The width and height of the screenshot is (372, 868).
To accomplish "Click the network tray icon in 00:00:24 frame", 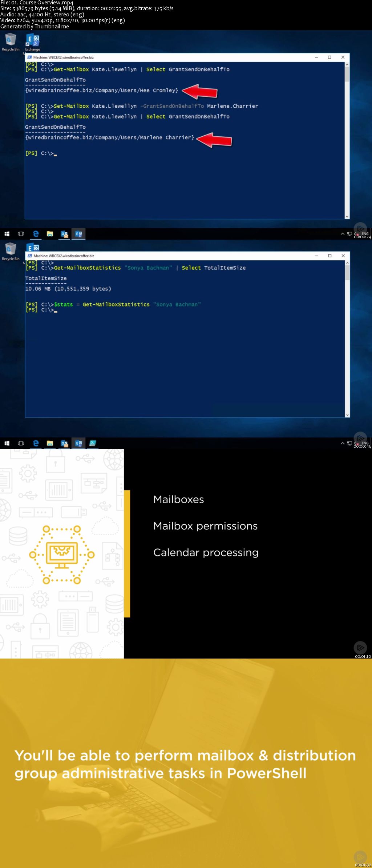I will [349, 234].
